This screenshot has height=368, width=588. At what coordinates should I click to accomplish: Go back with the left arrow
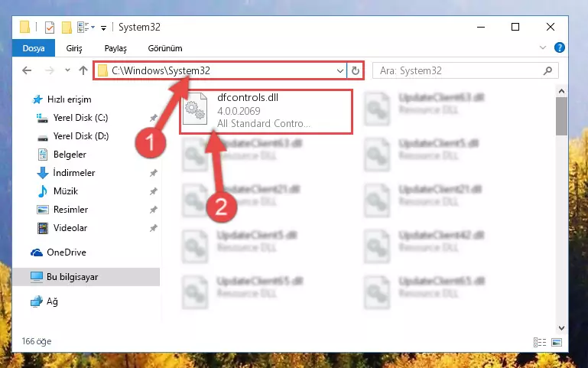[x=27, y=70]
